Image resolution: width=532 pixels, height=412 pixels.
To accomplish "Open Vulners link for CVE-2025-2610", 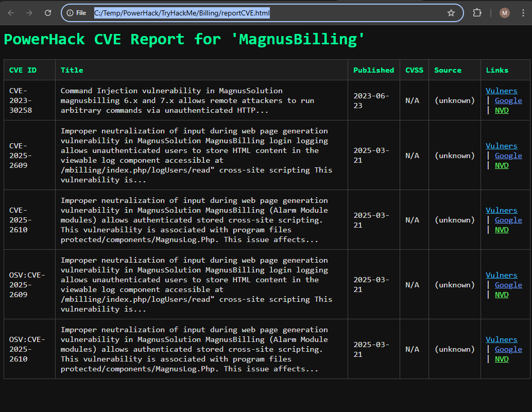I will (x=501, y=210).
